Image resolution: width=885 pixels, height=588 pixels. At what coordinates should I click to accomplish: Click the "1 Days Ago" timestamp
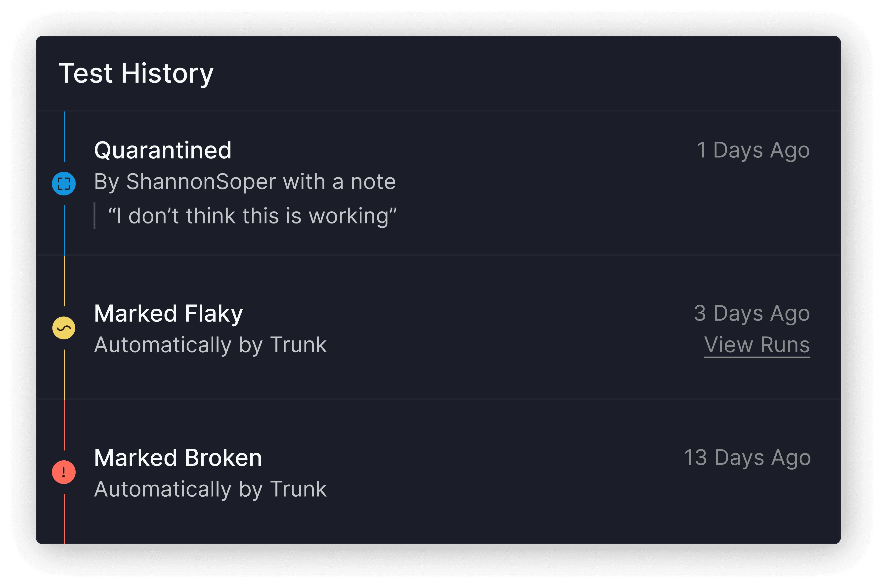[x=753, y=151]
